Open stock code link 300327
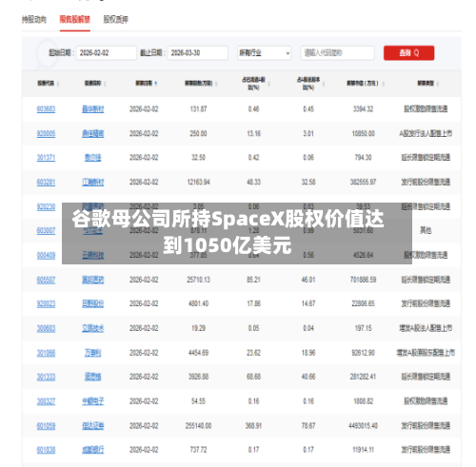 click(x=46, y=401)
